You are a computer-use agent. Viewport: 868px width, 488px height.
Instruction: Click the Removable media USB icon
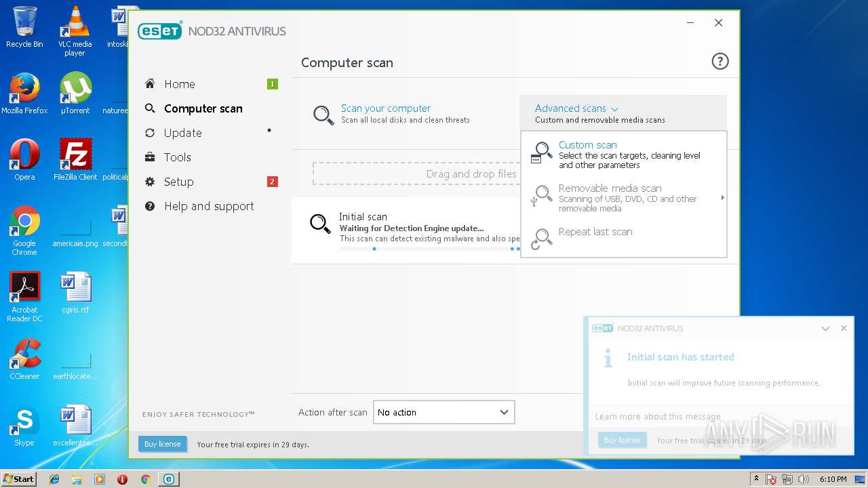pyautogui.click(x=541, y=197)
